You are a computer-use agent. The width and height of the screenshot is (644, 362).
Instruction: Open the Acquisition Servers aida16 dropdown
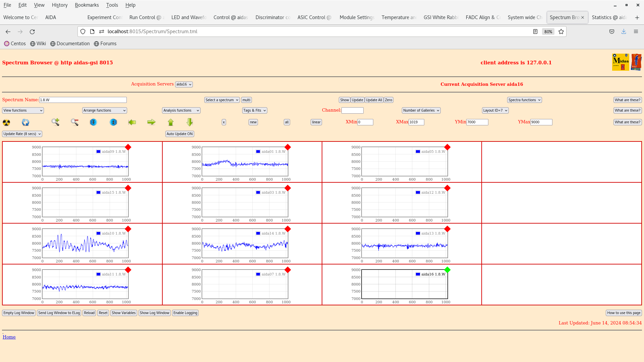tap(184, 84)
